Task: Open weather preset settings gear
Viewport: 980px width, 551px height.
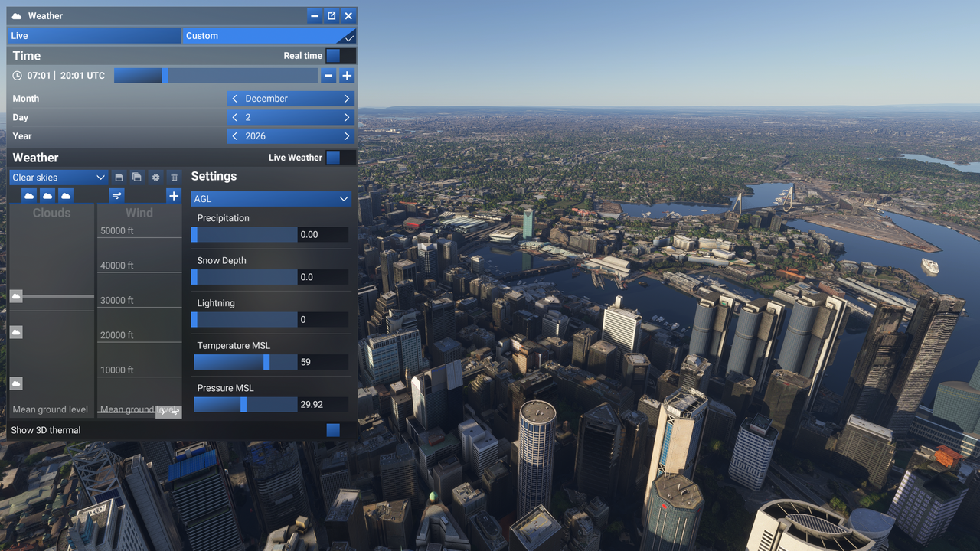Action: [x=155, y=177]
